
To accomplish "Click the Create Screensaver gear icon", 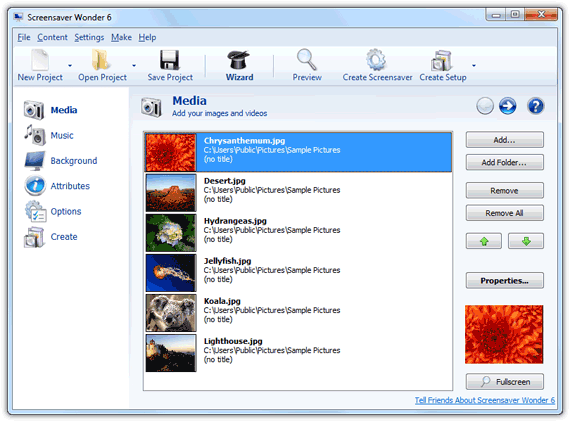I will [376, 60].
